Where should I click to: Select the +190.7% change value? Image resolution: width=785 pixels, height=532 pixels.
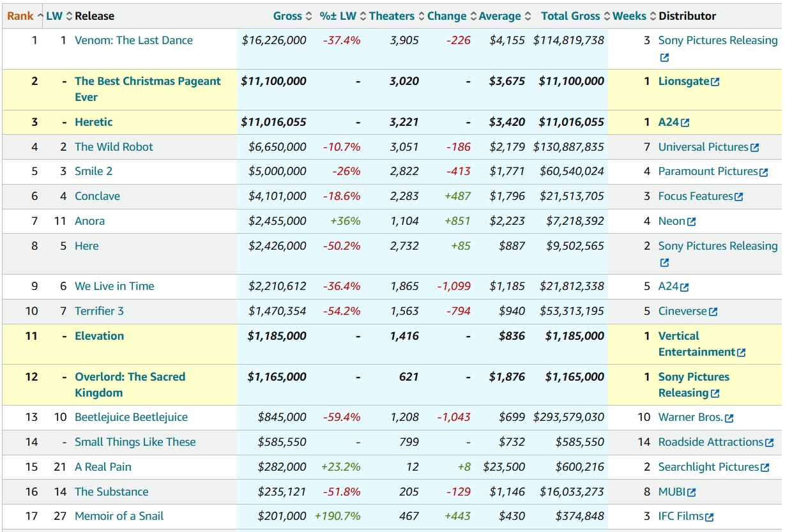coord(338,516)
